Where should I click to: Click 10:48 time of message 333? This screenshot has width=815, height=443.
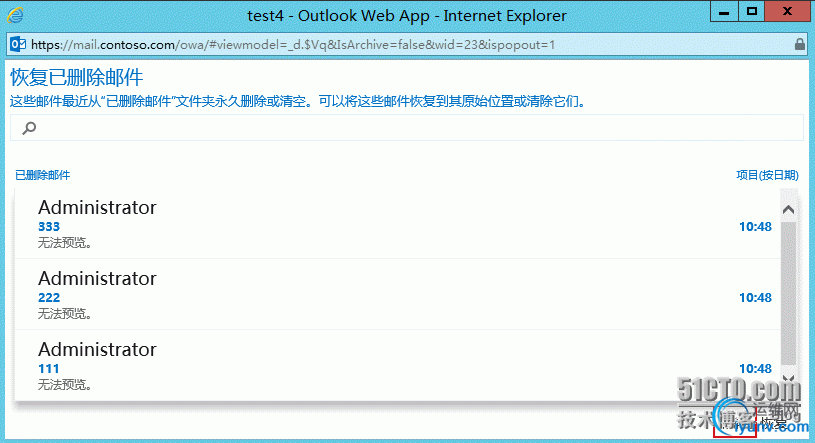click(755, 227)
